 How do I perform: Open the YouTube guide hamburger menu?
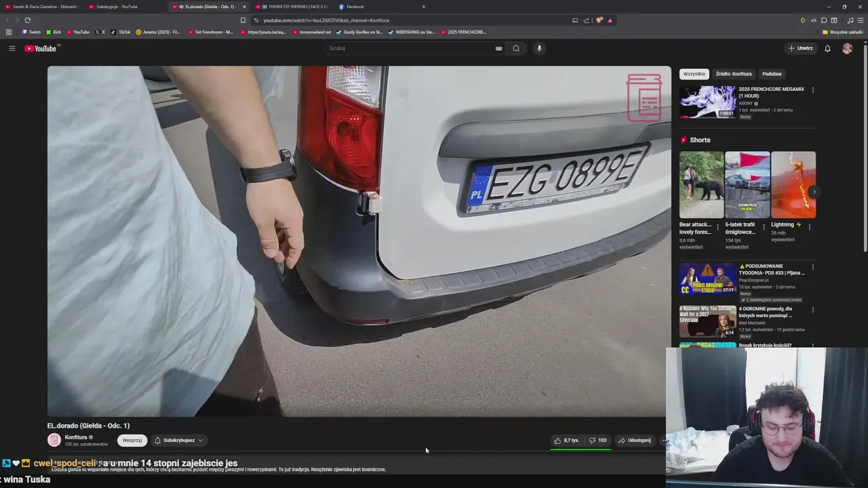pyautogui.click(x=12, y=48)
